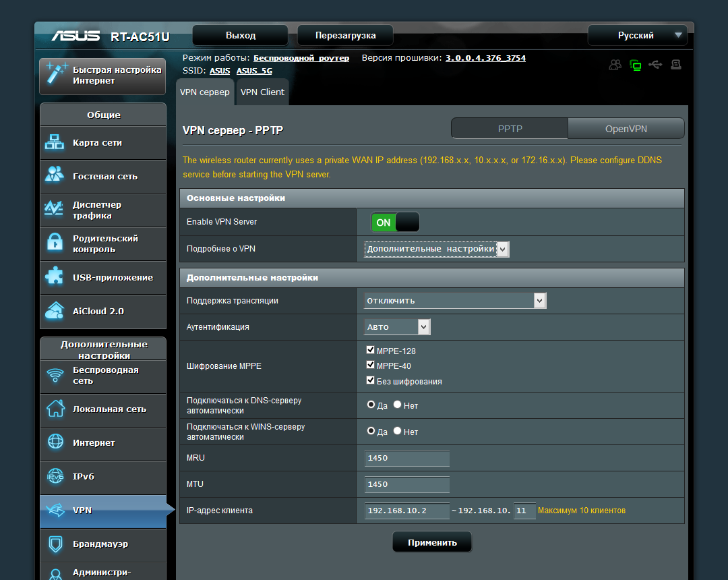The height and width of the screenshot is (580, 728).
Task: Click the wireless network Wi-Fi icon
Action: 55,375
